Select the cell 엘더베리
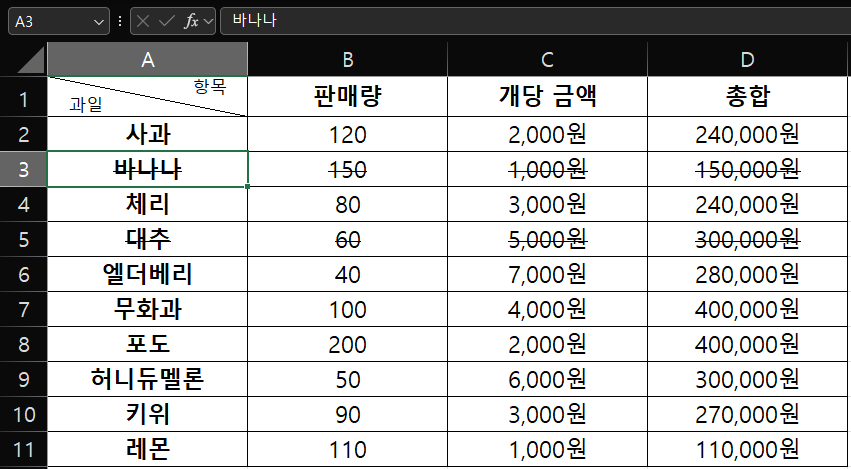 point(148,274)
